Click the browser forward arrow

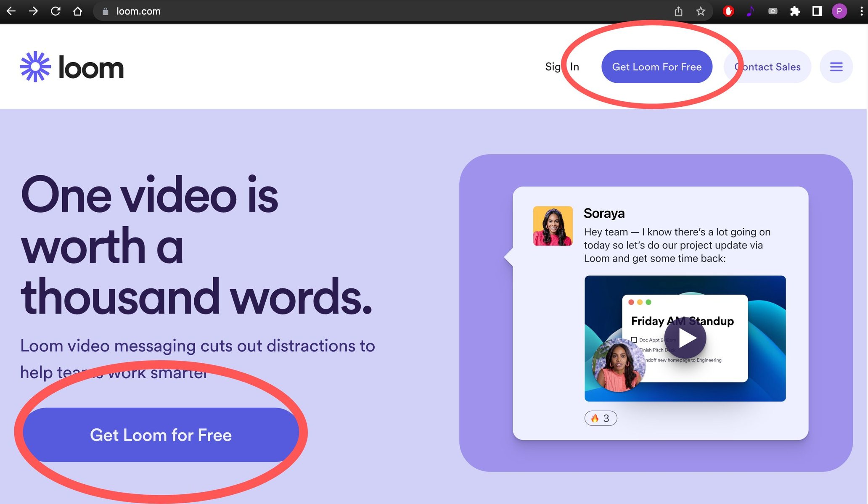tap(33, 11)
